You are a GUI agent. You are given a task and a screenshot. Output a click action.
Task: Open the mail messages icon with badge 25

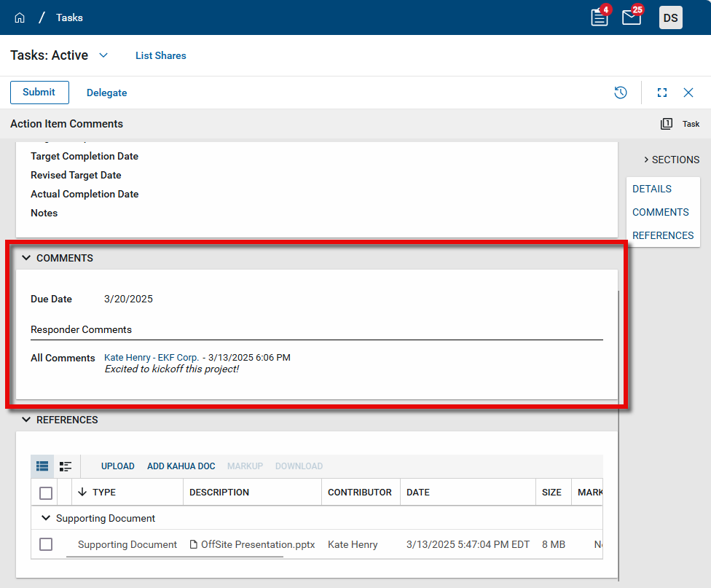click(x=632, y=17)
